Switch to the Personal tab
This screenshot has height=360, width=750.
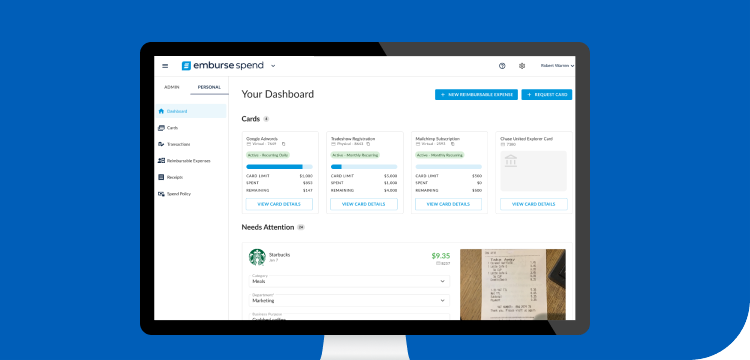(x=210, y=87)
